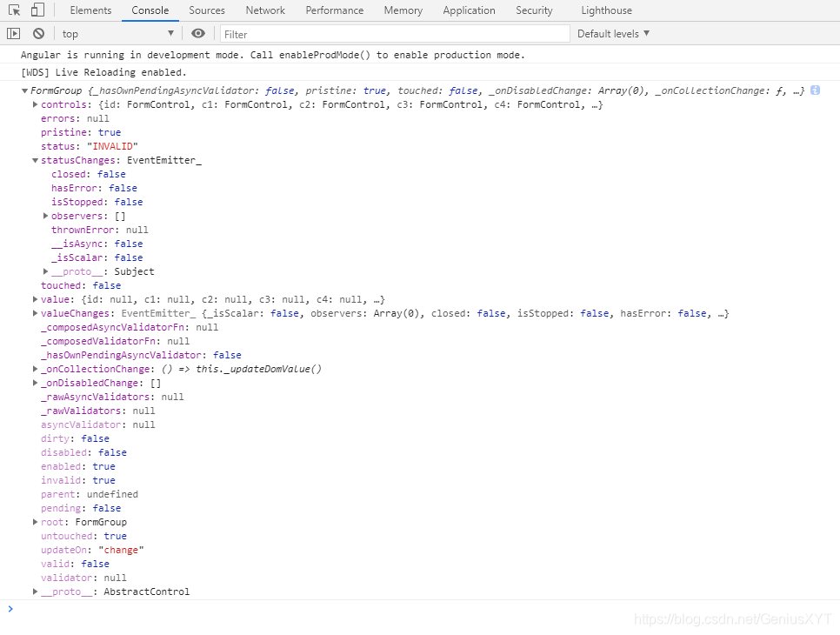
Task: Click the pristine: true row
Action: click(x=81, y=132)
